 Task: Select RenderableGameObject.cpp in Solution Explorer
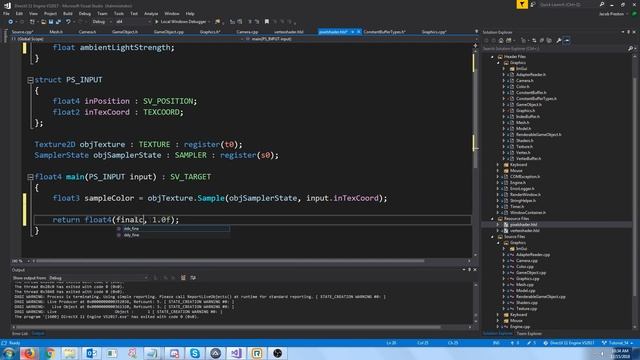point(540,297)
